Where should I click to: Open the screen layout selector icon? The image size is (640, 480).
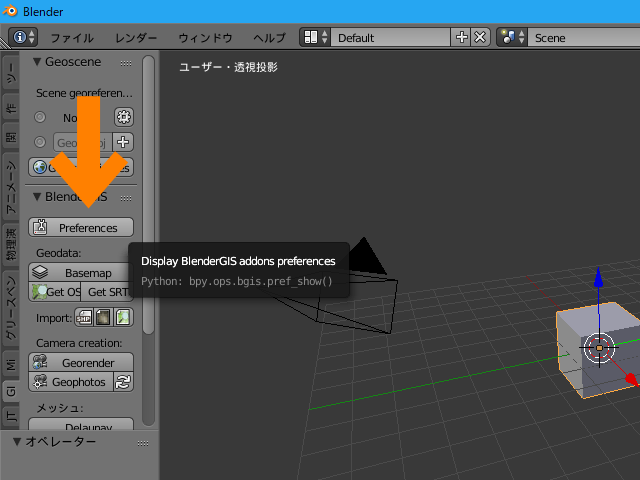315,37
